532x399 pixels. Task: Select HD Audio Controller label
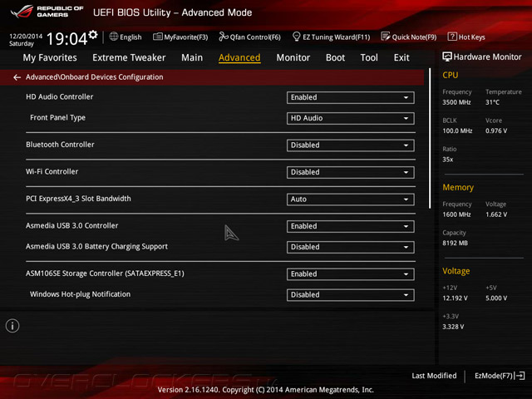(59, 96)
